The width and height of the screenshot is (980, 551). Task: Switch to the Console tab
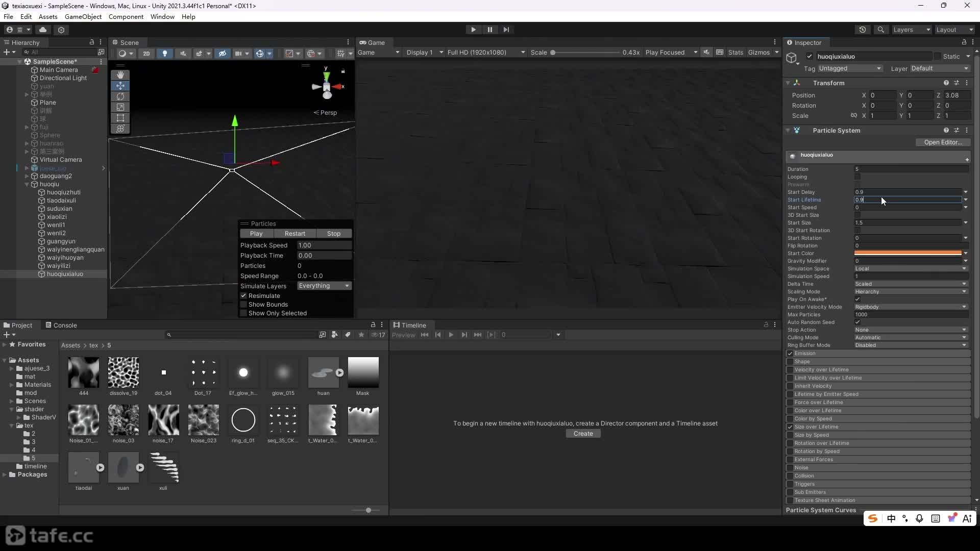pyautogui.click(x=61, y=325)
